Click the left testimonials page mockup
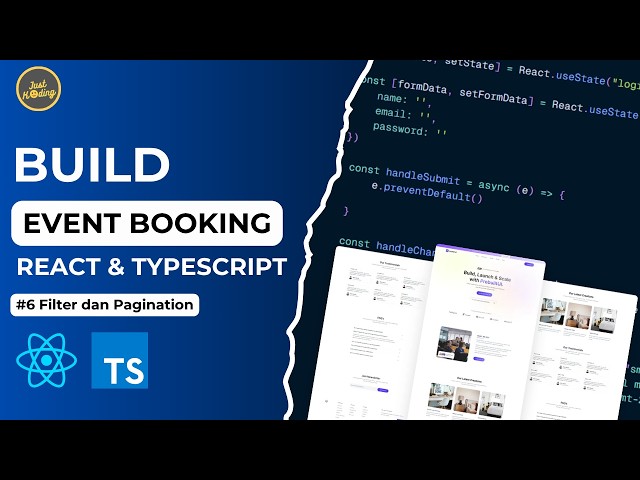 coord(369,335)
